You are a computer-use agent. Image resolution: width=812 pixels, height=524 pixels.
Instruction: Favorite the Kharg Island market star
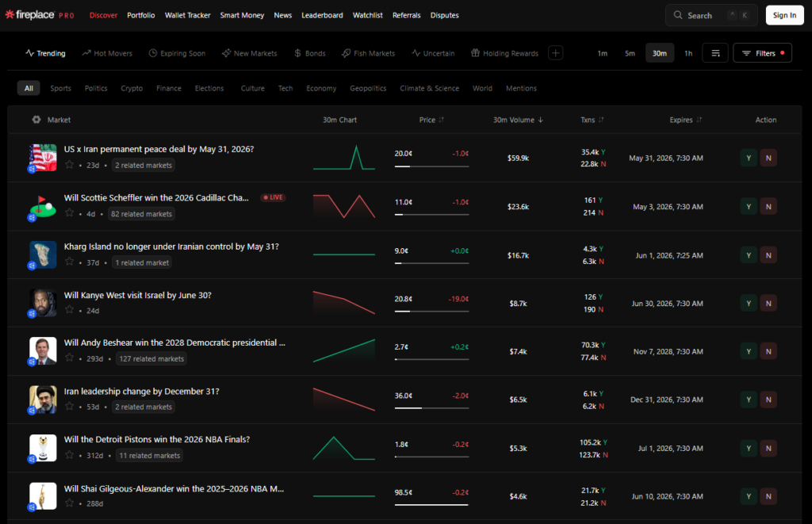point(70,262)
